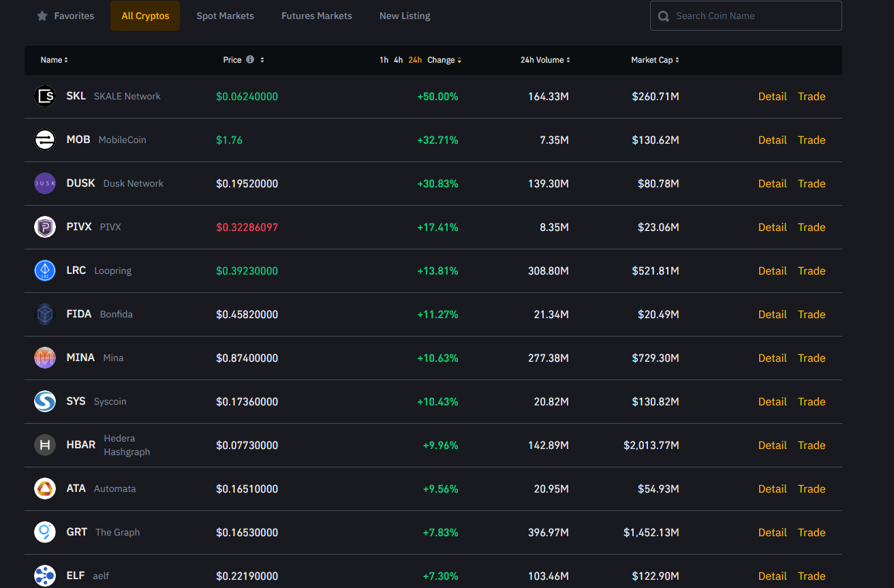Open the New Listing tab
This screenshot has height=588, width=894.
click(405, 16)
